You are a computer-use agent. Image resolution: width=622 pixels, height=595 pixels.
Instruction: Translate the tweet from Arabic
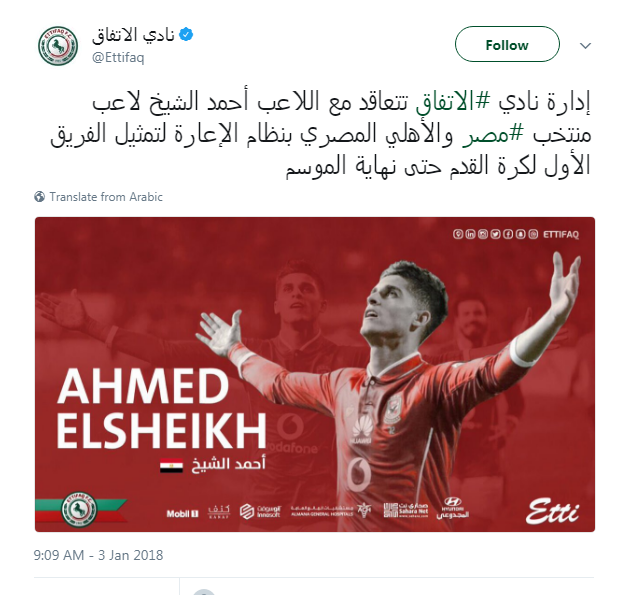(x=106, y=197)
